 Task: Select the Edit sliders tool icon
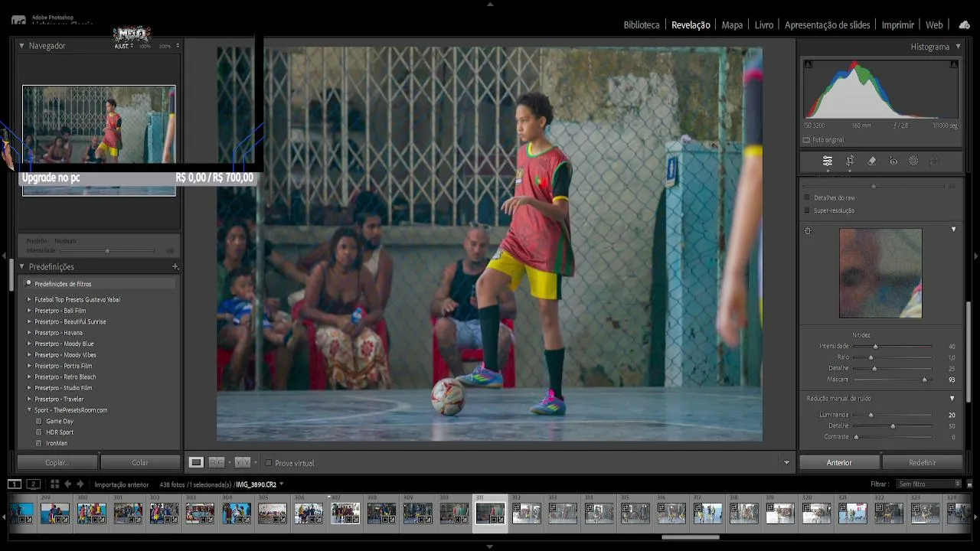(828, 161)
